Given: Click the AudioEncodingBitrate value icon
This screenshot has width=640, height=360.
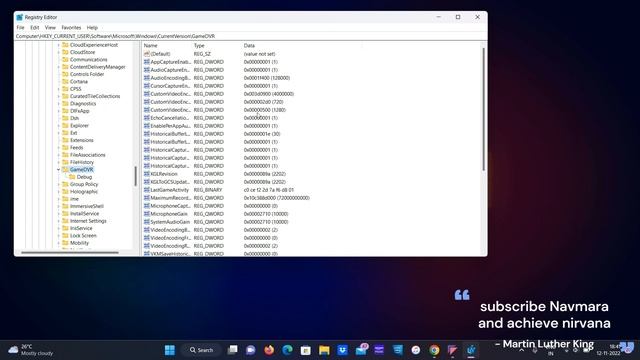Looking at the screenshot, I should (x=147, y=78).
